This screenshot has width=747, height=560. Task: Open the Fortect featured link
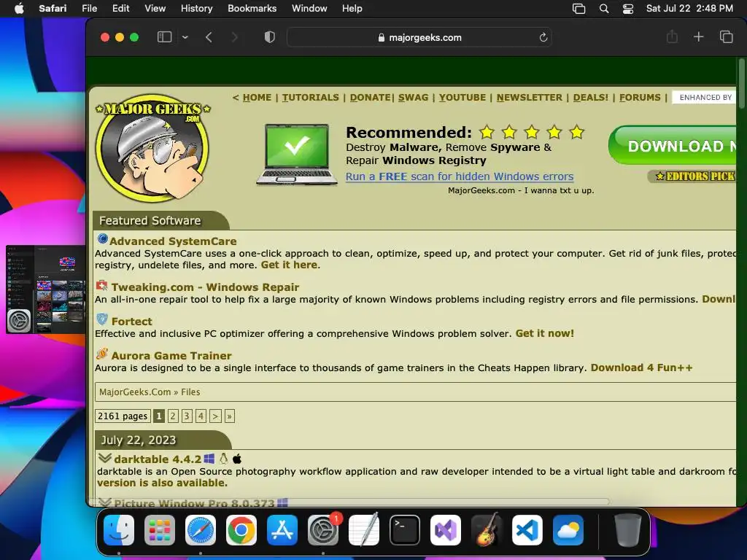pos(131,322)
